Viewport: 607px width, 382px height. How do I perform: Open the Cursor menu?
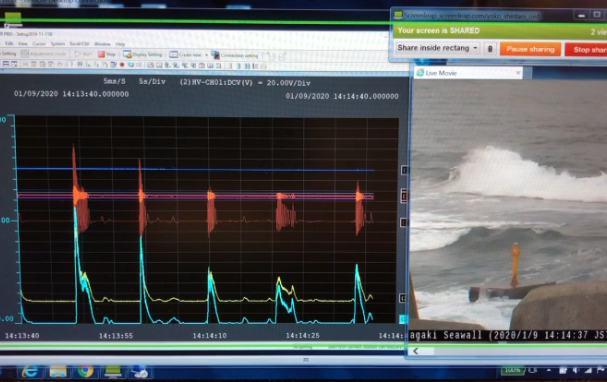tap(39, 44)
